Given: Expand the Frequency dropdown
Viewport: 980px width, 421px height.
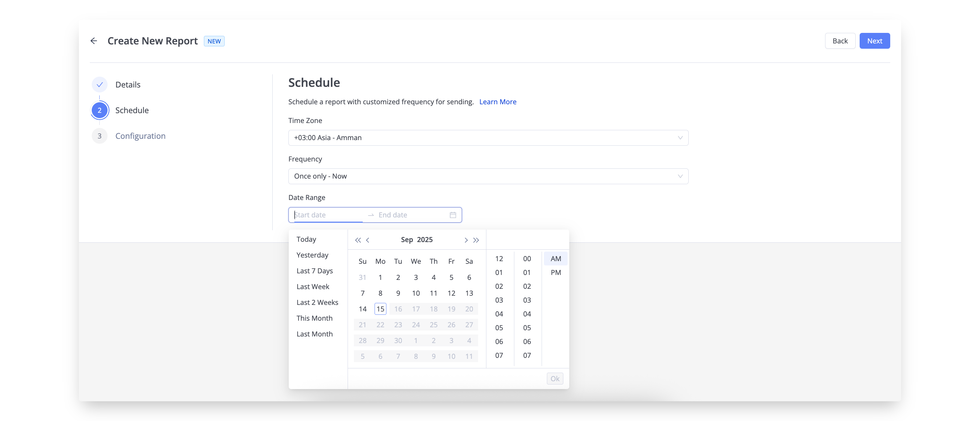Looking at the screenshot, I should click(x=488, y=176).
